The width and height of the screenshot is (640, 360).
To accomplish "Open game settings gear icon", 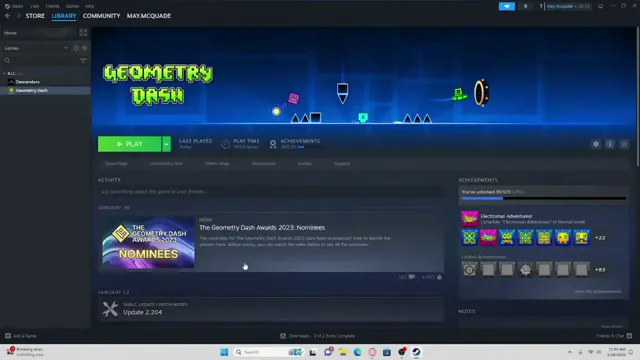I will pyautogui.click(x=596, y=144).
